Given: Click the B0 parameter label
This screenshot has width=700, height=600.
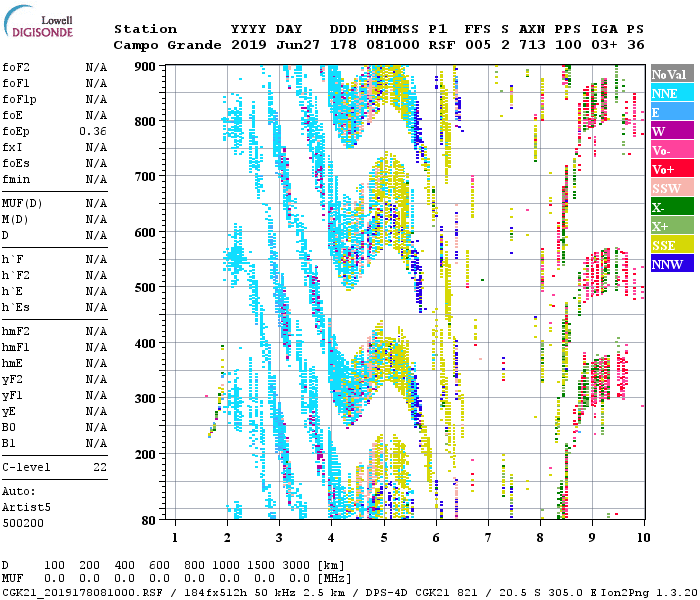Looking at the screenshot, I should tap(8, 427).
